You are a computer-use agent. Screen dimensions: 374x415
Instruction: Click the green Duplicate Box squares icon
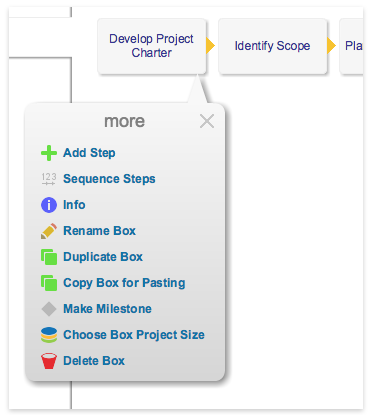click(x=49, y=257)
